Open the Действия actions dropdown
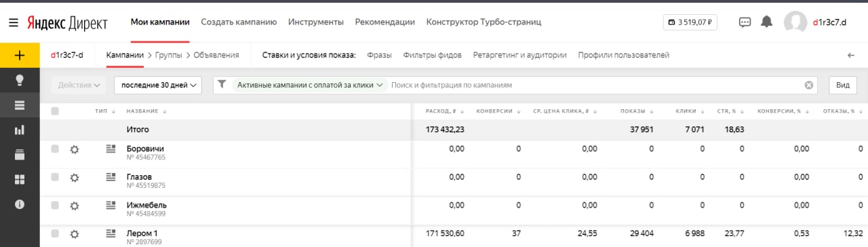This screenshot has width=868, height=247. tap(79, 85)
